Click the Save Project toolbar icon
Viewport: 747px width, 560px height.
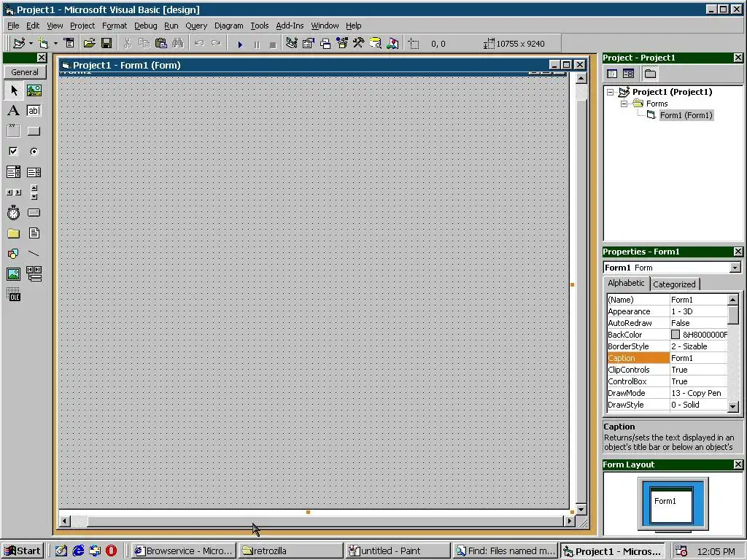[107, 44]
